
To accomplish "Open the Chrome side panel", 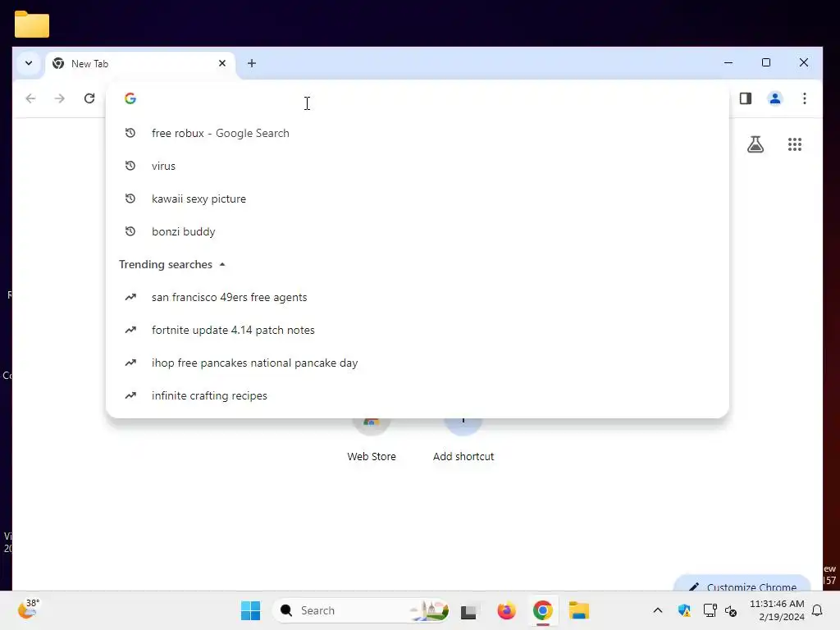I will click(745, 98).
